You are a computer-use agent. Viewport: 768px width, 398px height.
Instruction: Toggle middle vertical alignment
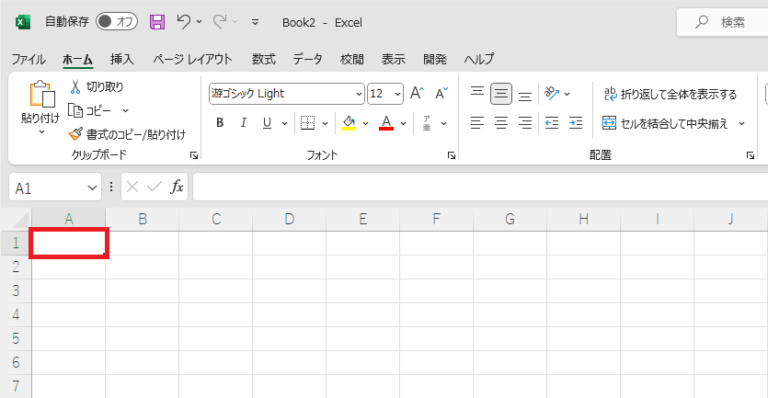[501, 93]
